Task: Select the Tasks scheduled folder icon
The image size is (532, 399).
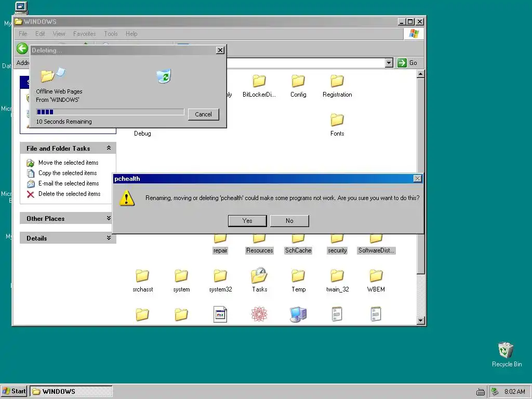Action: point(259,275)
